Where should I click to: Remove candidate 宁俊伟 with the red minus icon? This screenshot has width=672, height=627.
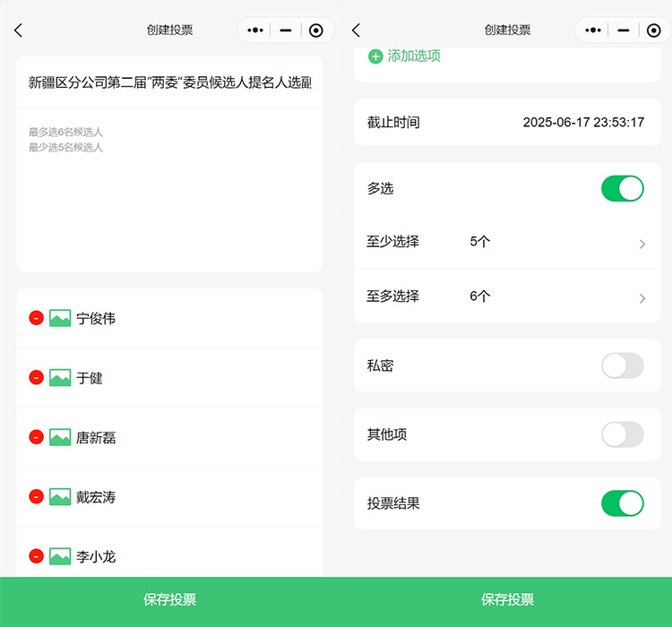[36, 318]
